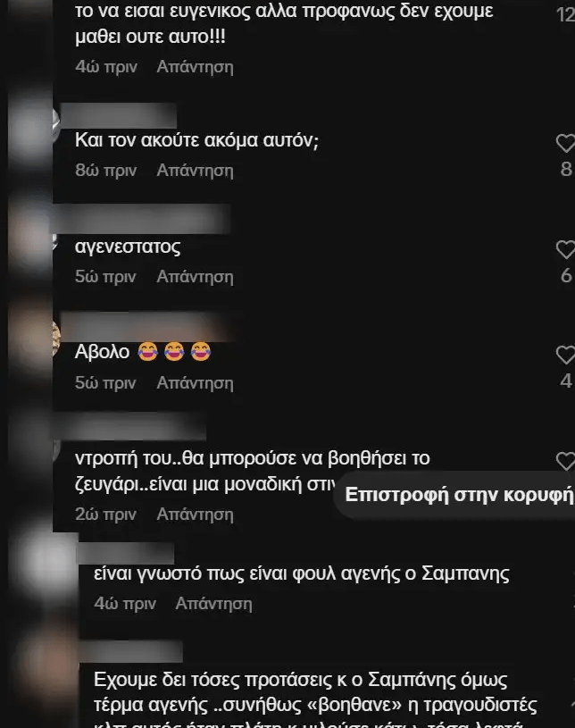
Task: Select Απάντηση under 'μαθει ουτε αυτο!!!' comment
Action: pyautogui.click(x=195, y=67)
